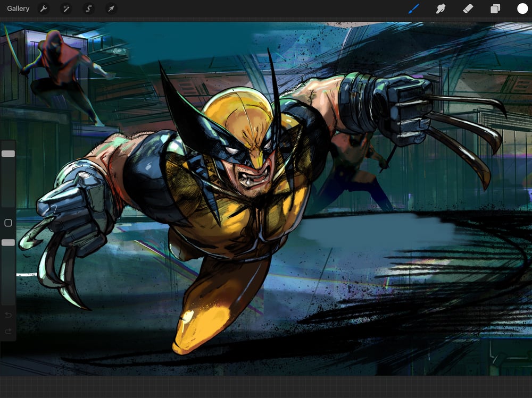Select the Eraser tool

pos(468,9)
